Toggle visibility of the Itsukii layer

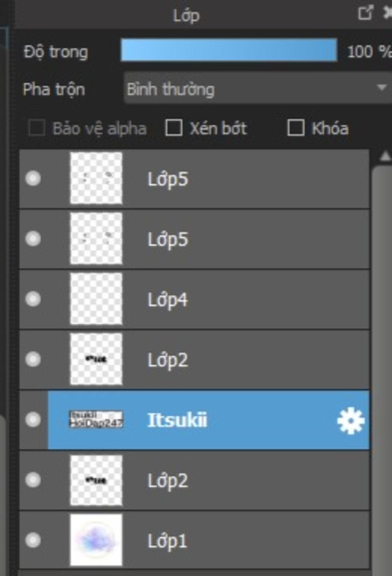(33, 420)
